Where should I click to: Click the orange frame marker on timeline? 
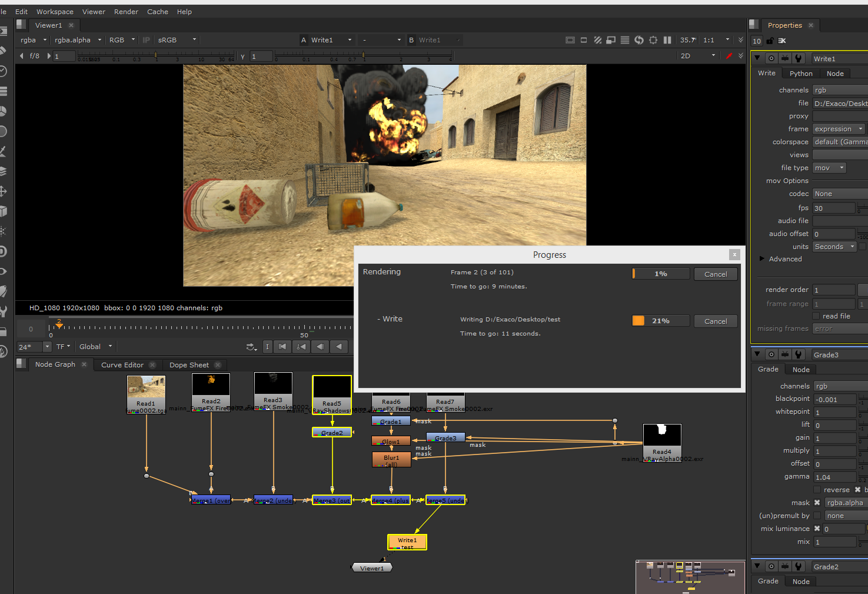coord(59,324)
